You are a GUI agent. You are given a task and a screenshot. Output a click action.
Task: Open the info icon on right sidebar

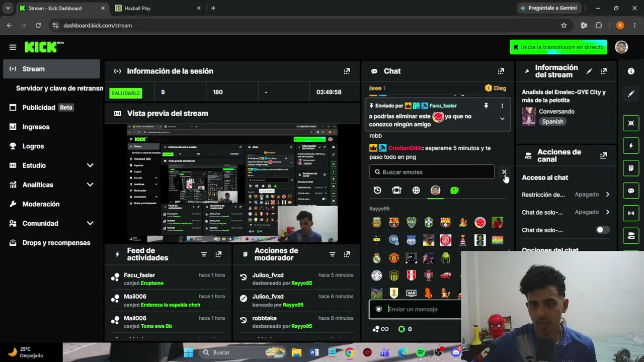pos(631,71)
